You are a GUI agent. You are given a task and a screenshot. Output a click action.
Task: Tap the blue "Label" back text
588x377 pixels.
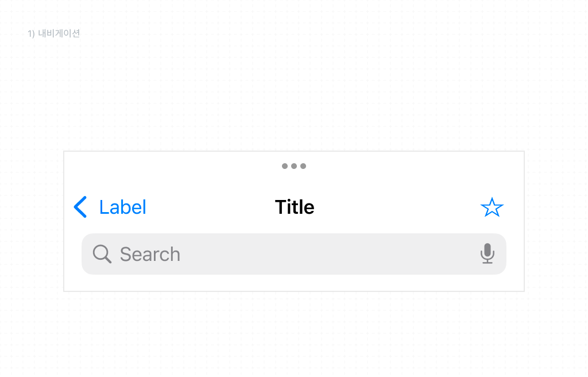tap(122, 207)
